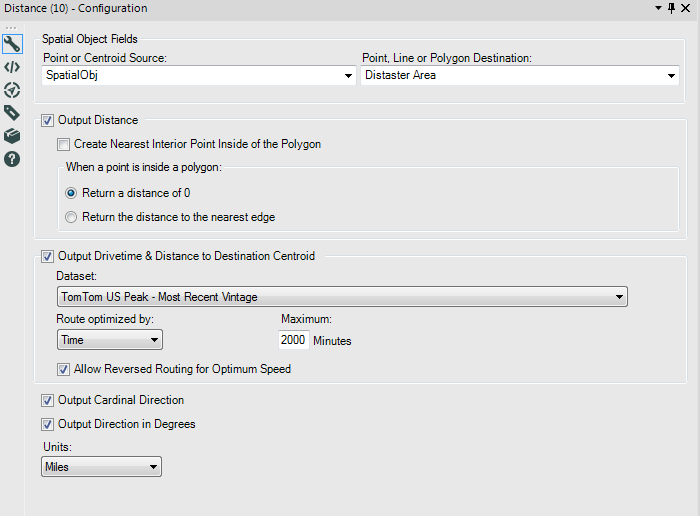Open the XML view icon

[12, 67]
